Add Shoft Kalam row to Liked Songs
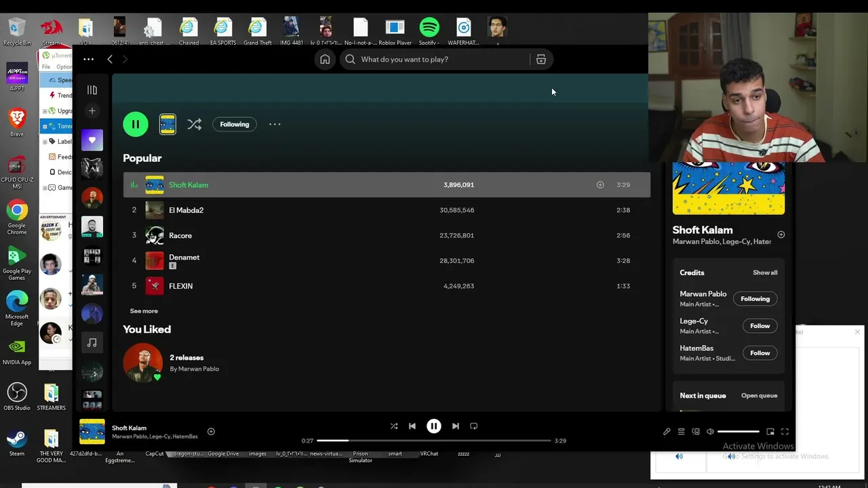The height and width of the screenshot is (488, 868). pyautogui.click(x=600, y=185)
